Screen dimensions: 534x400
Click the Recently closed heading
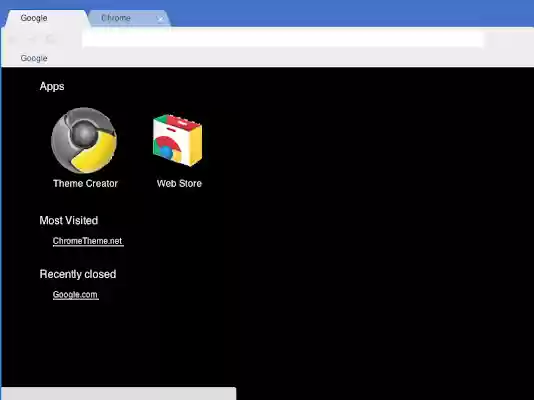78,274
